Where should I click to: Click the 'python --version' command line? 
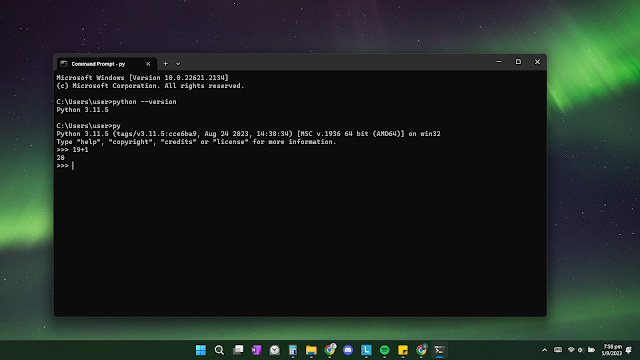pos(116,102)
